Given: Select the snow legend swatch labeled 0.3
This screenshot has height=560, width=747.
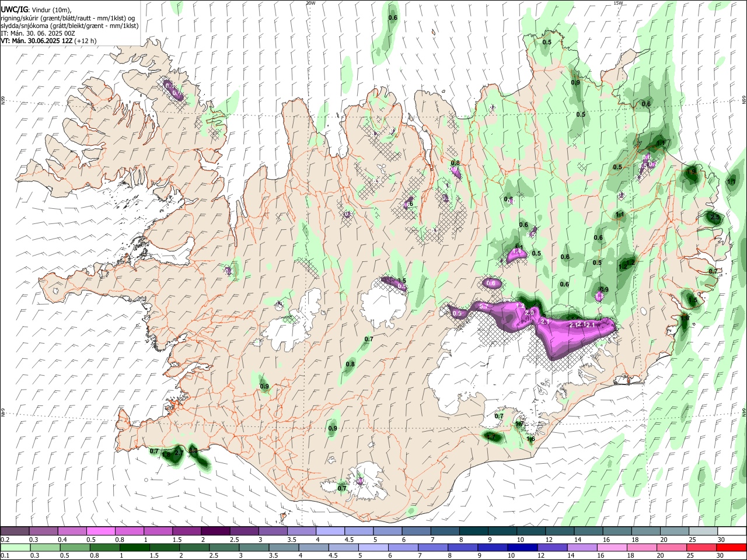Looking at the screenshot, I should [x=43, y=531].
